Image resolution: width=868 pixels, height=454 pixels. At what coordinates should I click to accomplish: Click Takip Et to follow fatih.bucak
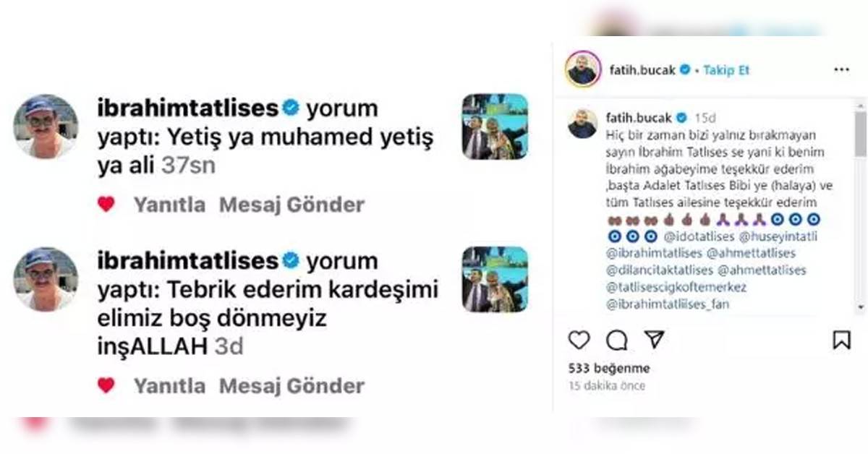pos(726,70)
